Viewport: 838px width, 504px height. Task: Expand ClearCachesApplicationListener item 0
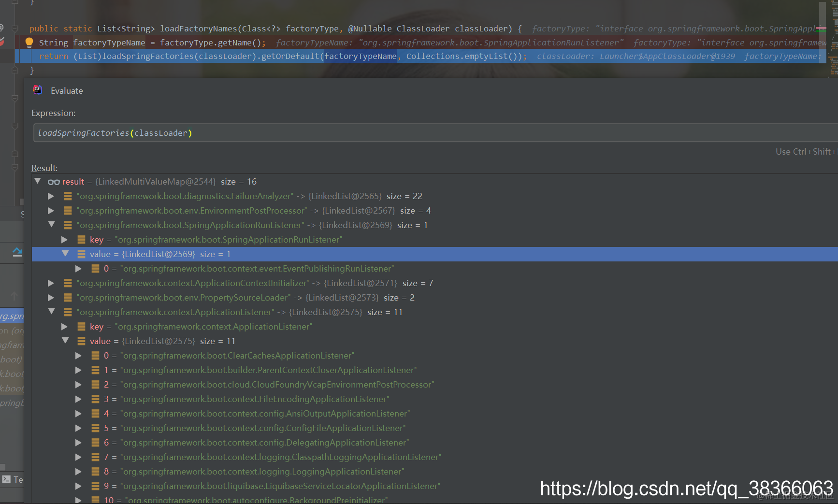(78, 356)
